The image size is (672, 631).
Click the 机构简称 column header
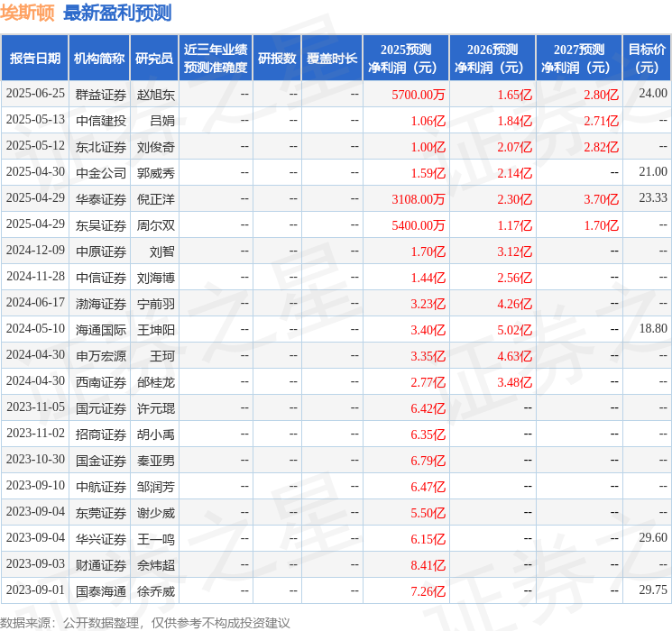[99, 59]
